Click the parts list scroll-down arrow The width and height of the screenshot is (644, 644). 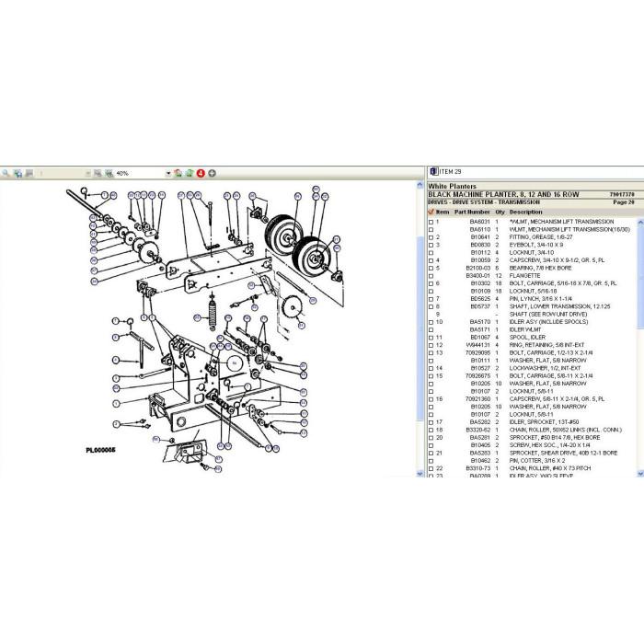(640, 474)
